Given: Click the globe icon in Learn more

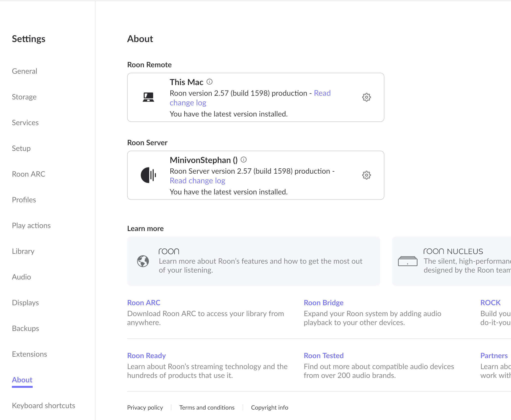Looking at the screenshot, I should click(x=143, y=261).
